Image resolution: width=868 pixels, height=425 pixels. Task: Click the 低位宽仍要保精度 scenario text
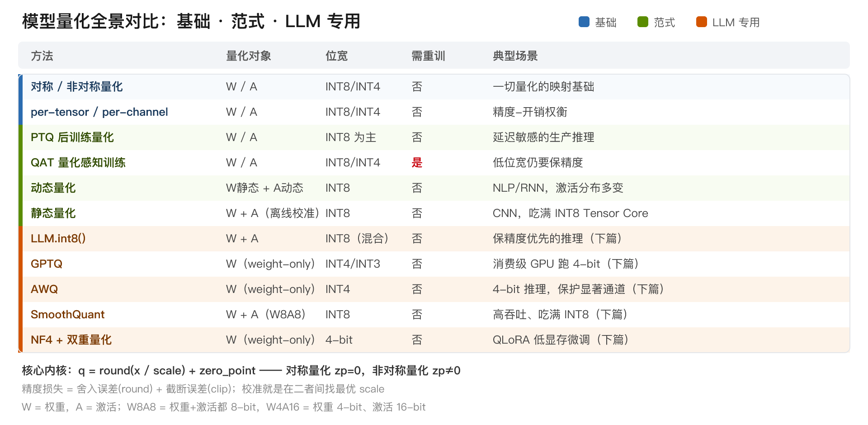click(538, 162)
